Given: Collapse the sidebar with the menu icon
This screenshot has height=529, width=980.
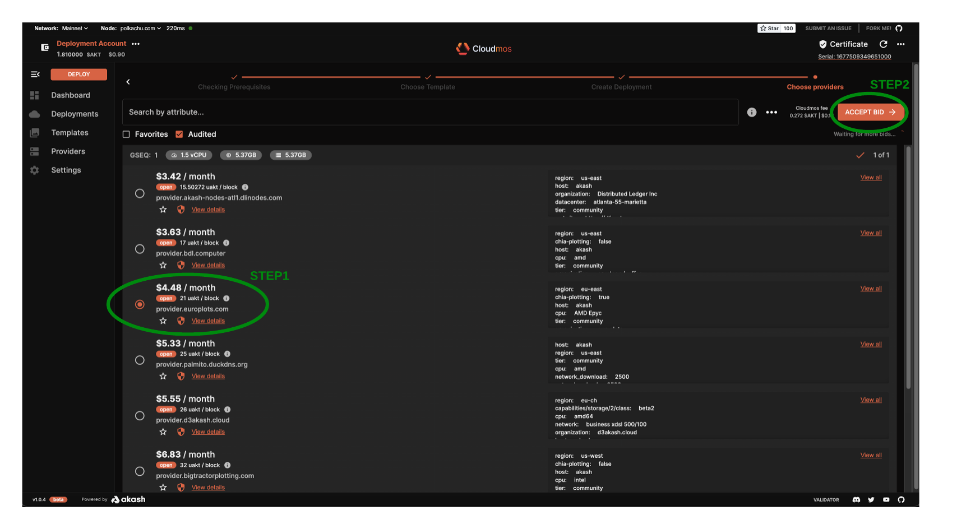Looking at the screenshot, I should (35, 74).
